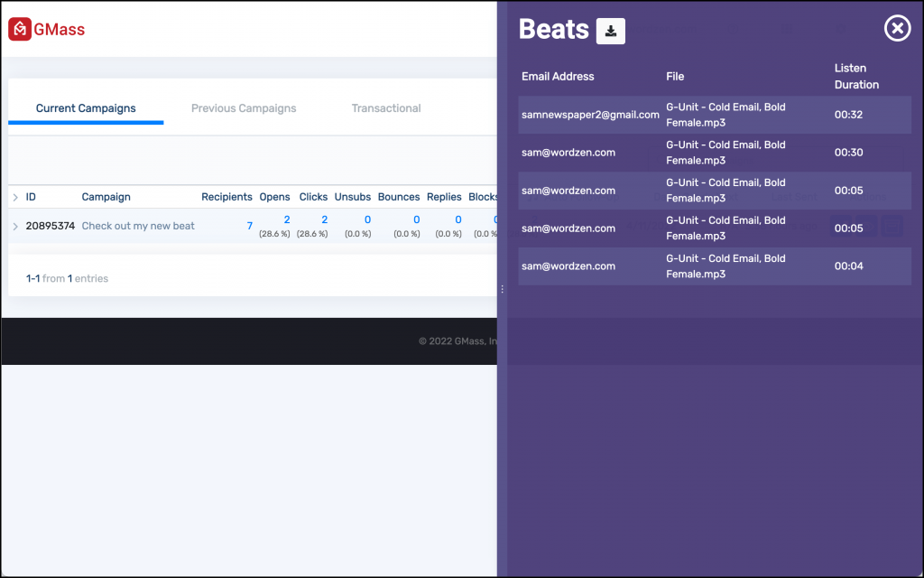Click the download icon beside the Beats heading
Screen dimensions: 924x578
click(610, 30)
